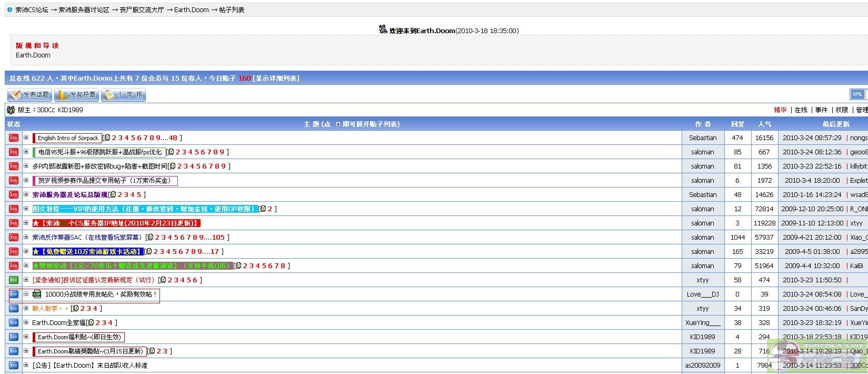This screenshot has height=374, width=868.
Task: Click blue status icon beside Earth.Doom全家福
Action: (14, 323)
